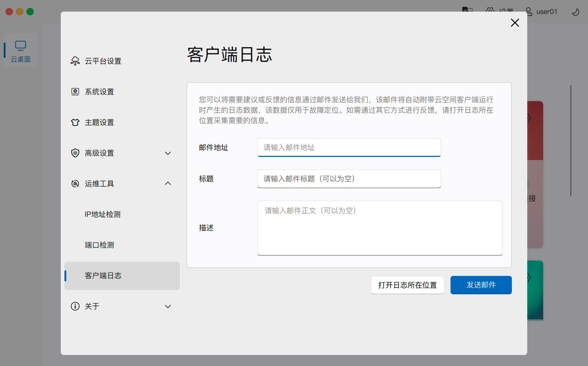The width and height of the screenshot is (588, 366).
Task: Click the 关于 info circle icon
Action: tap(75, 306)
